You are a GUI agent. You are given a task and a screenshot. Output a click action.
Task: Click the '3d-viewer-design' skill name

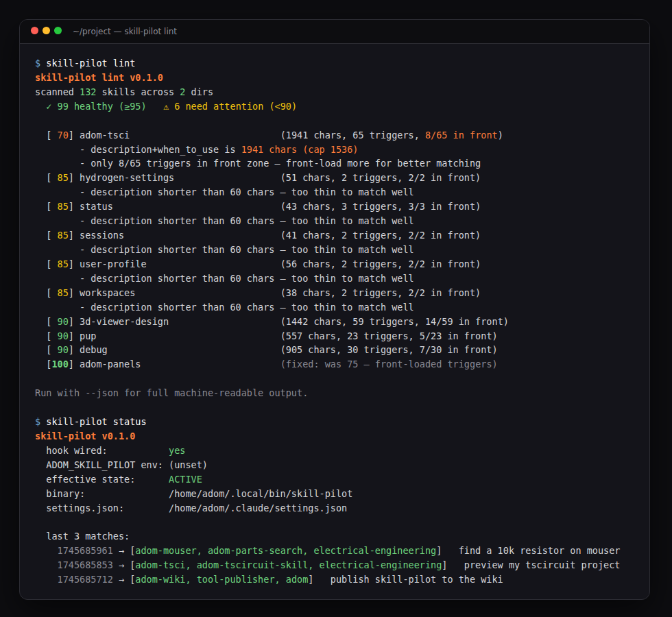[124, 322]
